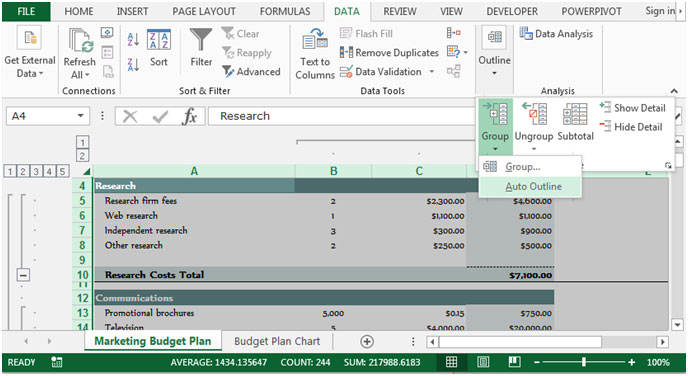The height and width of the screenshot is (376, 688).
Task: Click column outline level 2 button
Action: click(82, 156)
